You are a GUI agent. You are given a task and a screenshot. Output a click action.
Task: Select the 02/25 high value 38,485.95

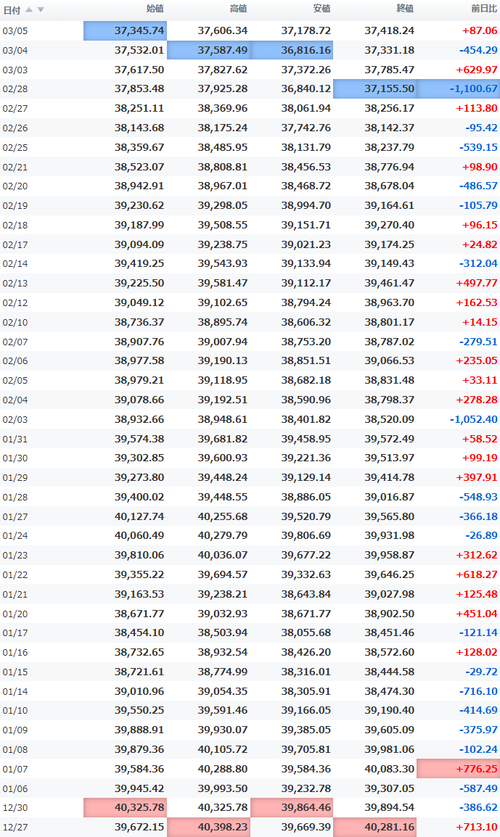click(x=223, y=147)
